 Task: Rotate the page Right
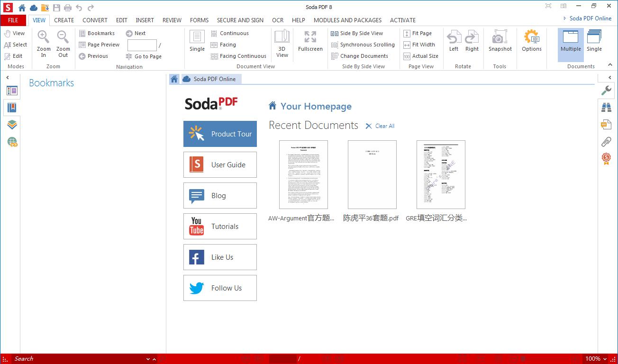click(x=472, y=41)
